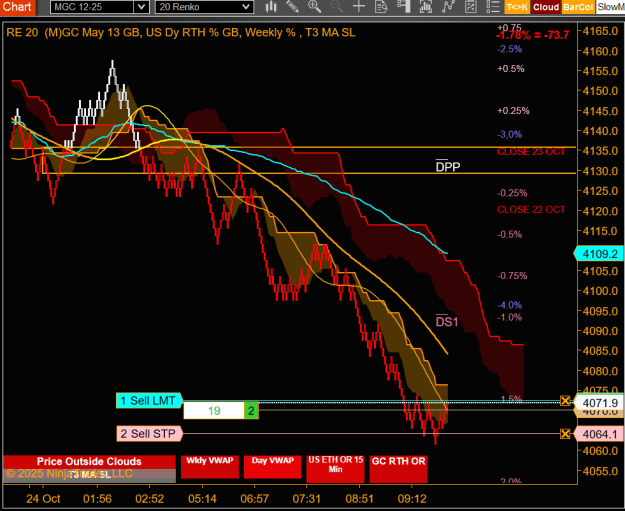Click the Day VWAP button
The height and width of the screenshot is (511, 625).
tap(273, 466)
